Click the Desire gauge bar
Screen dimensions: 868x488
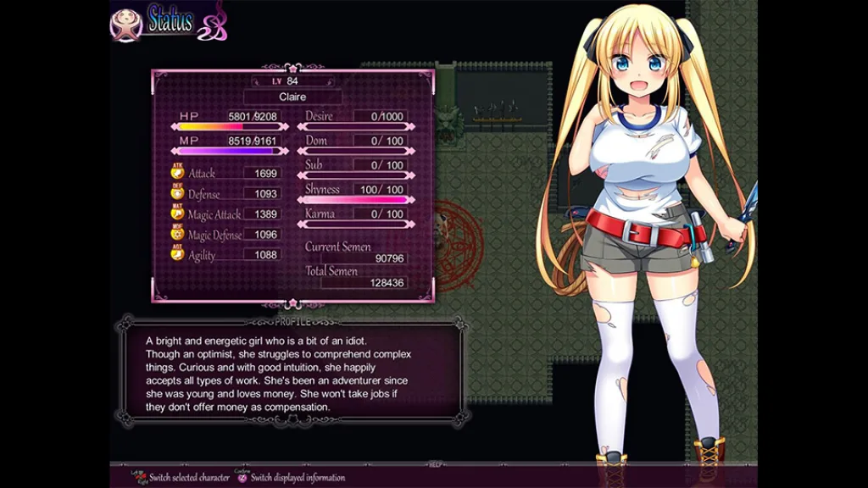tap(356, 127)
